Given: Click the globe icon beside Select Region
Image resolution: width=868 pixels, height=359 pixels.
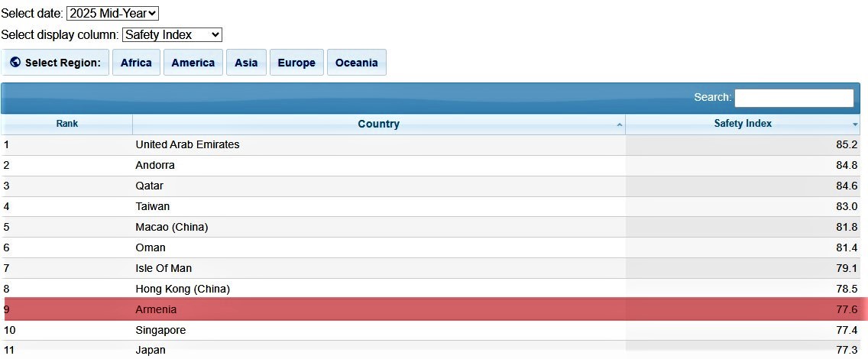Looking at the screenshot, I should 15,63.
